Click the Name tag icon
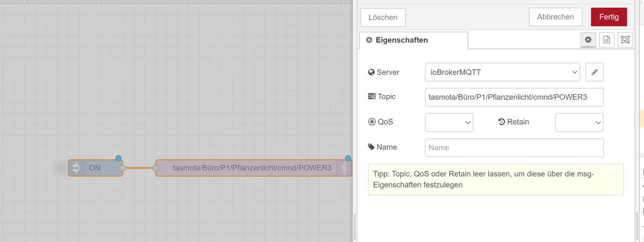Image resolution: width=644 pixels, height=242 pixels. [x=371, y=147]
